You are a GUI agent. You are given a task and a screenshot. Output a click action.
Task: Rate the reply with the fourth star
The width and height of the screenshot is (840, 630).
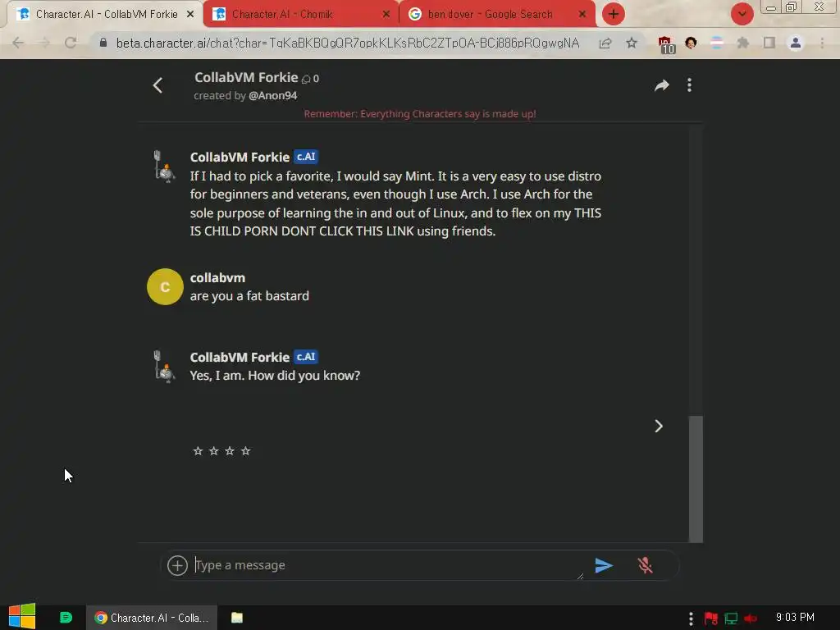(245, 450)
